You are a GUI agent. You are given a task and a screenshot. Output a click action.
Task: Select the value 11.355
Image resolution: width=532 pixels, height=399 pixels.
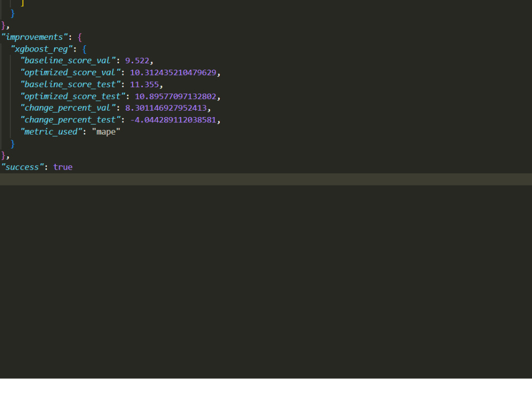click(x=144, y=85)
